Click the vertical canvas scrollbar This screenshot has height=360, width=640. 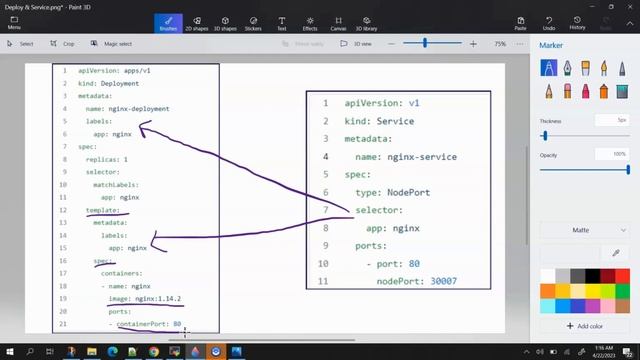pos(527,195)
